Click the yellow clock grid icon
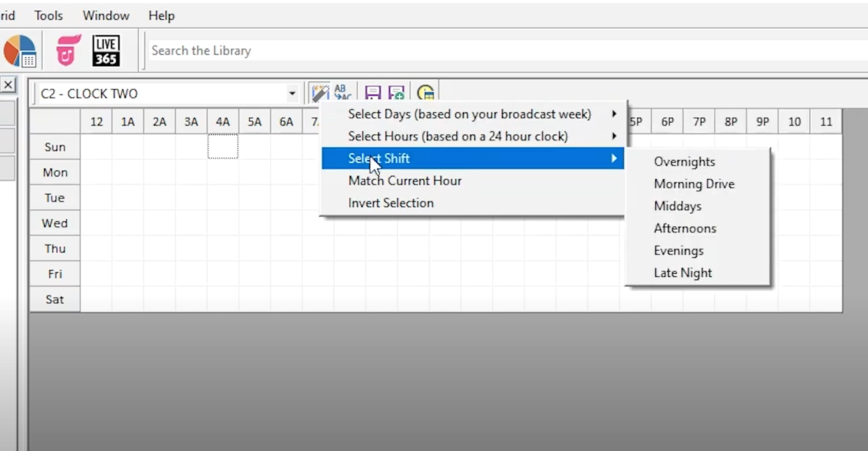 point(425,93)
